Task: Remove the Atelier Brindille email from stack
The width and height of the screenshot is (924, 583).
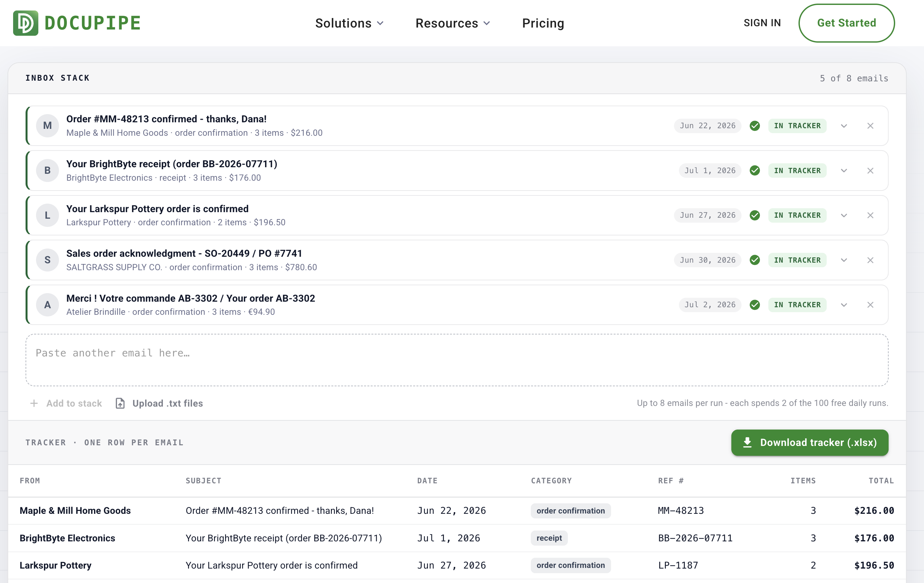Action: pos(870,305)
